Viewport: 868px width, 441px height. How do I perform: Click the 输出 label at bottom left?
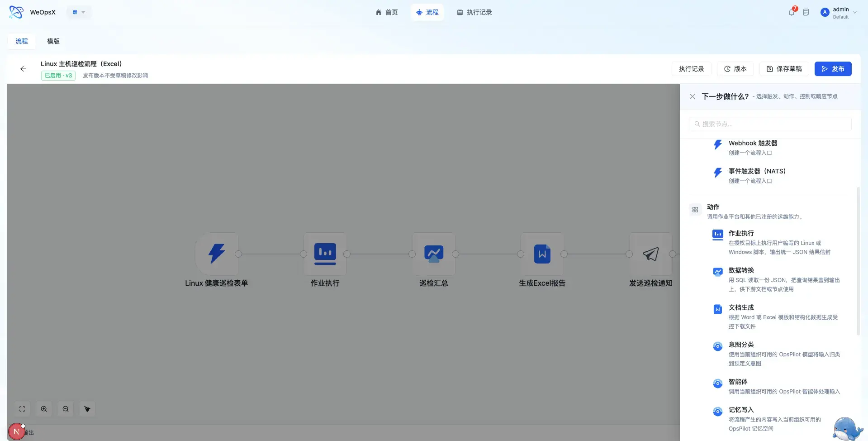[x=30, y=433]
